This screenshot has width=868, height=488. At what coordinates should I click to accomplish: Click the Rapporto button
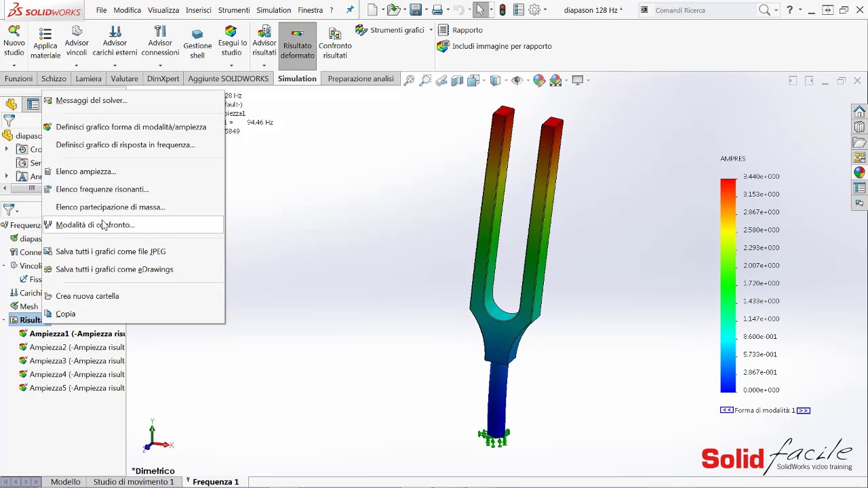460,30
